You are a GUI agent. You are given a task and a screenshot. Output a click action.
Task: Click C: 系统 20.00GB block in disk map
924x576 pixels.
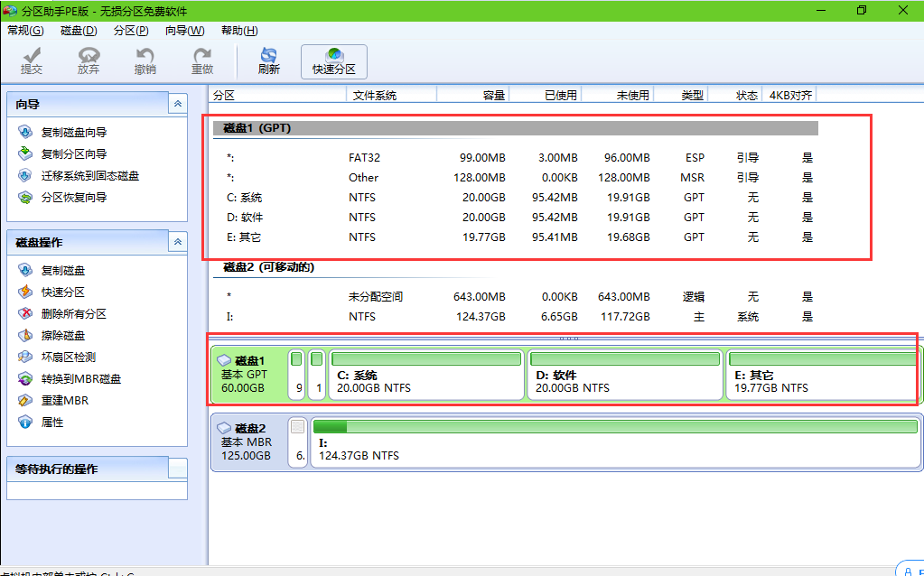(426, 375)
